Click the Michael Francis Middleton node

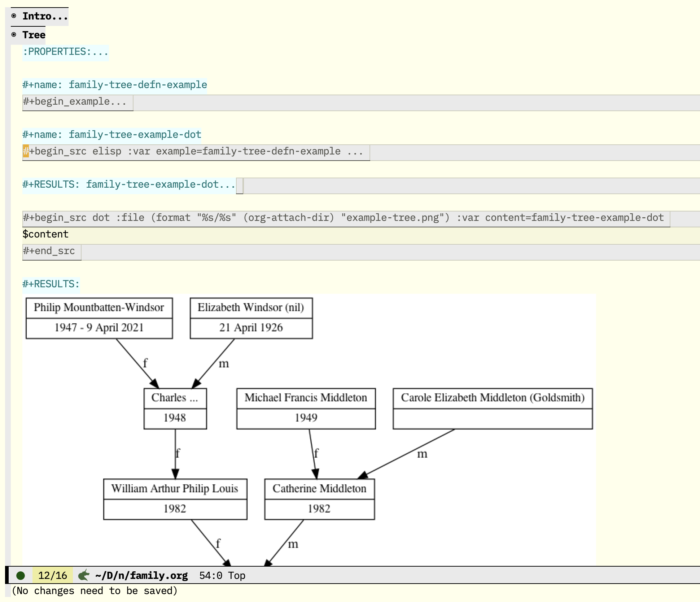click(x=306, y=409)
